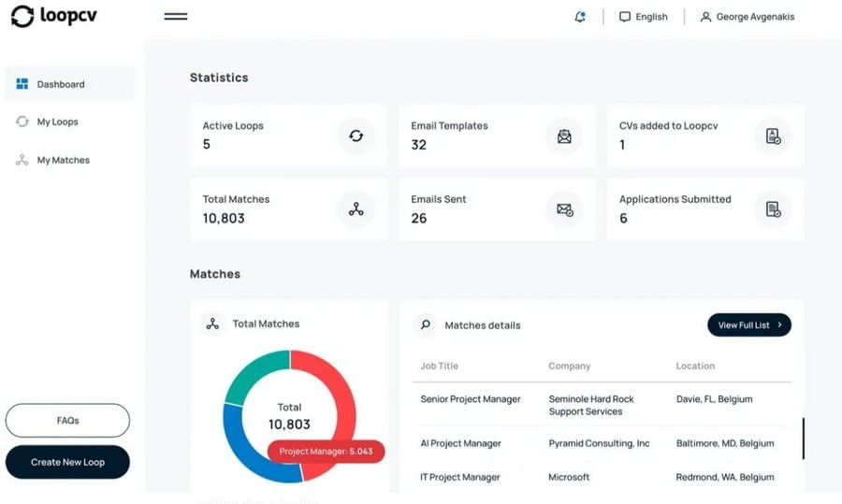The height and width of the screenshot is (504, 842).
Task: Open My Matches in sidebar
Action: click(x=52, y=160)
